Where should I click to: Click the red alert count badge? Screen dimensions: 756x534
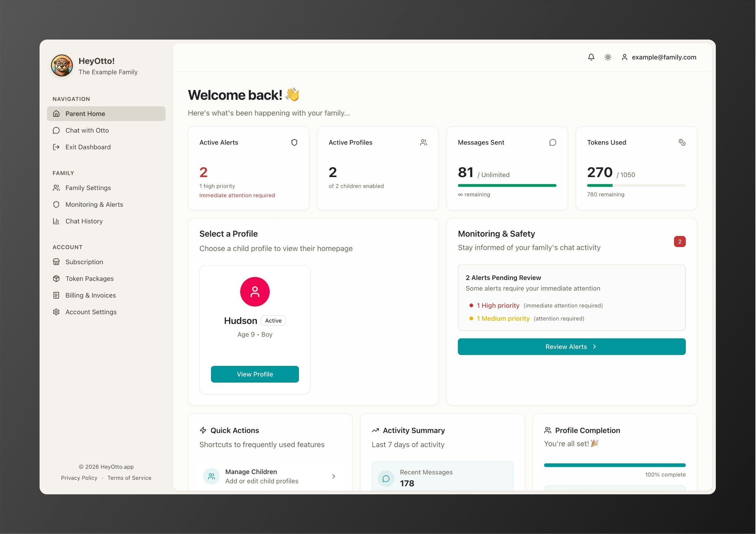(x=679, y=242)
